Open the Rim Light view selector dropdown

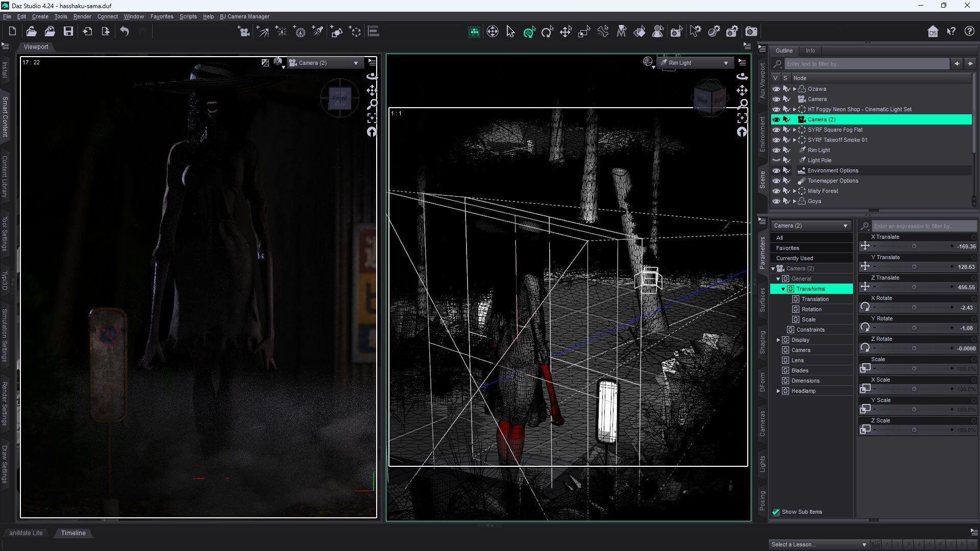coord(695,63)
